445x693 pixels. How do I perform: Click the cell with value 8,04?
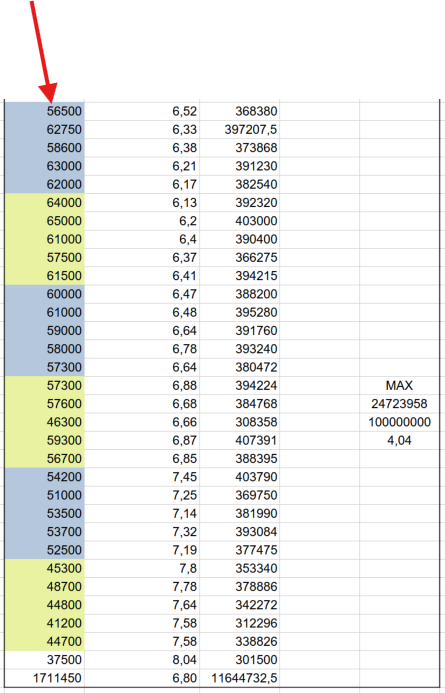pyautogui.click(x=142, y=659)
